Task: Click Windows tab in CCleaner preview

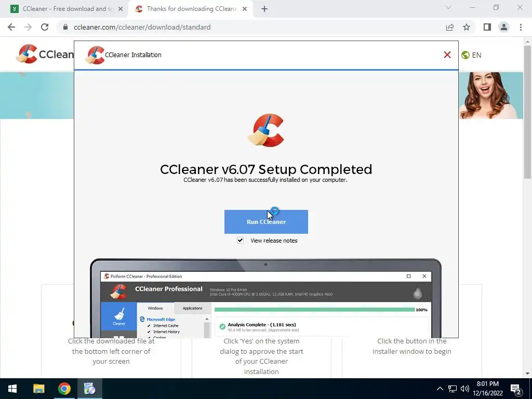Action: pos(155,308)
